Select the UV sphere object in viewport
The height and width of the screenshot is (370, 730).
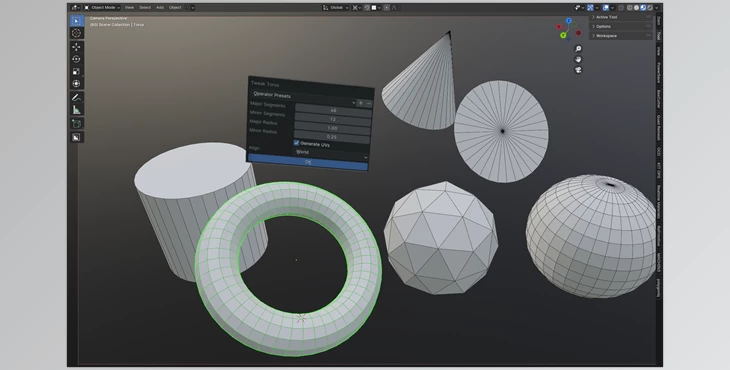coord(591,235)
